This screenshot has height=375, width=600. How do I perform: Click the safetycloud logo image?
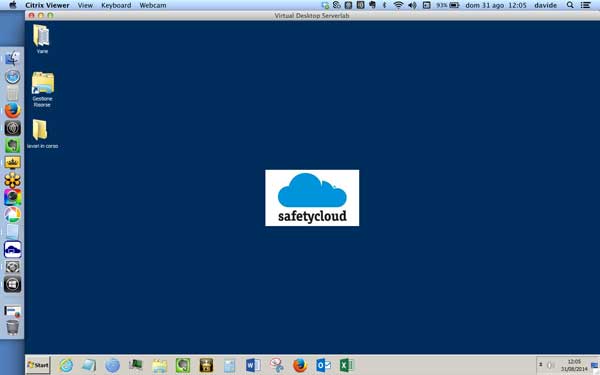312,198
